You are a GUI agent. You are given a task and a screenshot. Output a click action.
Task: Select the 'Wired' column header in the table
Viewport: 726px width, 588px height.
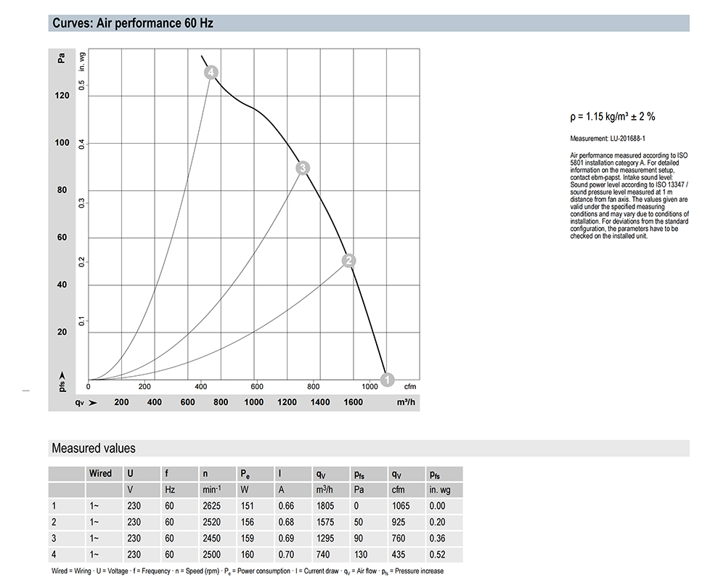[100, 473]
